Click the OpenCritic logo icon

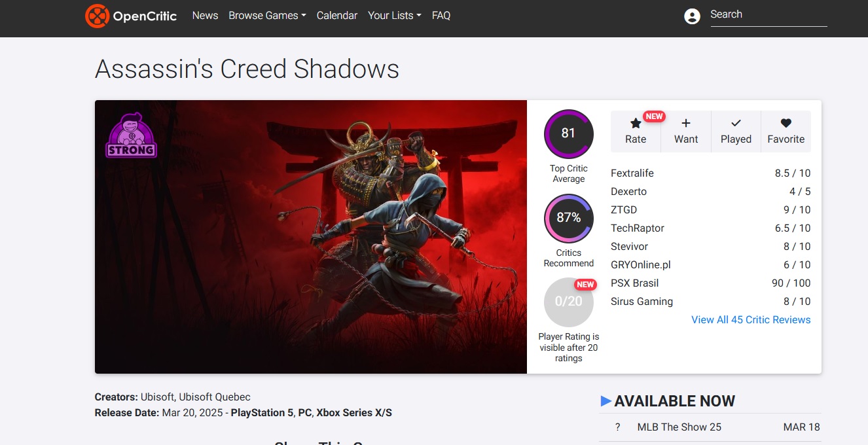97,16
